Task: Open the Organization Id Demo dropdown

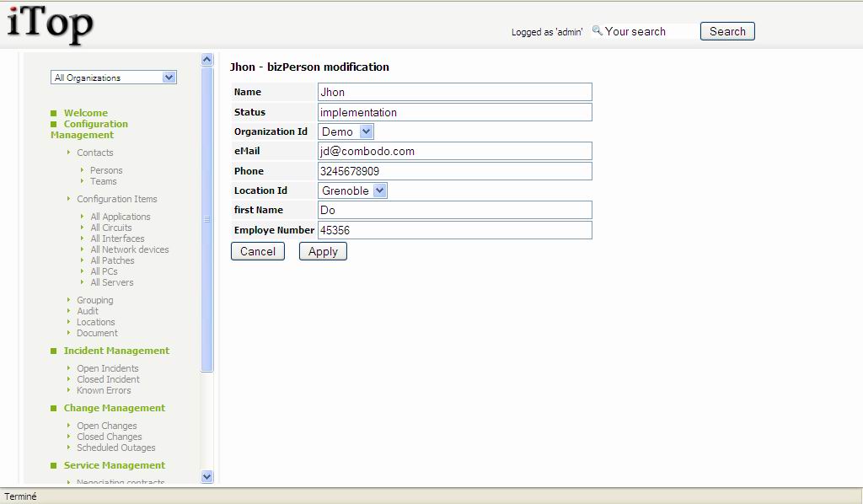Action: 346,131
